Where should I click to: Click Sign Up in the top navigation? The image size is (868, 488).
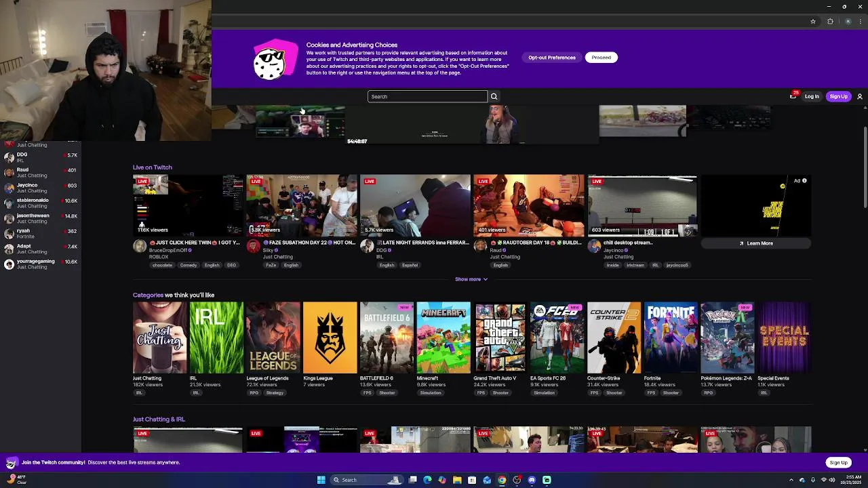pyautogui.click(x=838, y=96)
